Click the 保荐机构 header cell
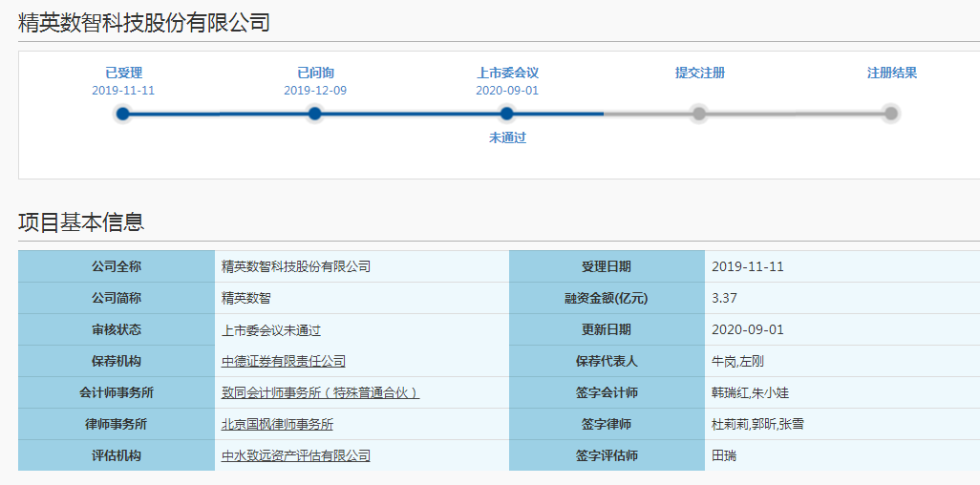The height and width of the screenshot is (485, 980). 117,361
